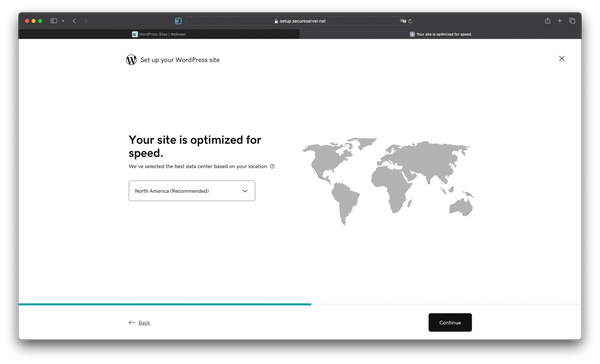Click the world map illustration

point(388,181)
